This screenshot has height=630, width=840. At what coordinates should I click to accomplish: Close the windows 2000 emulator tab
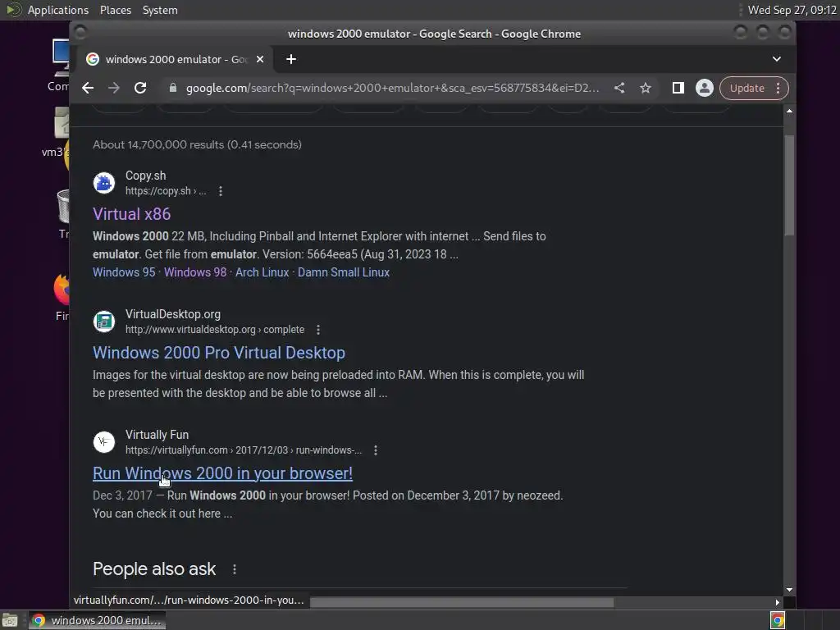tap(260, 59)
